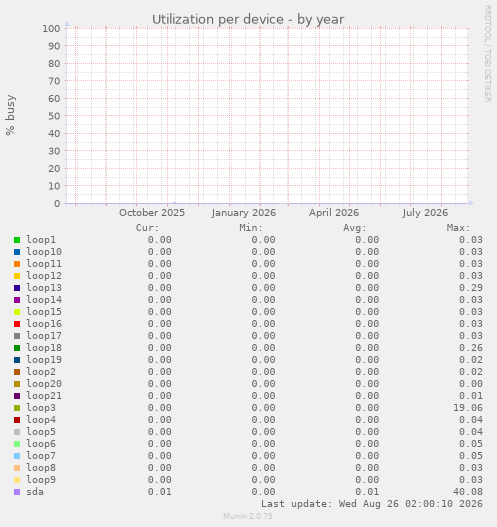Click the sda Cur value 0.01
This screenshot has height=527, width=497.
pyautogui.click(x=160, y=492)
